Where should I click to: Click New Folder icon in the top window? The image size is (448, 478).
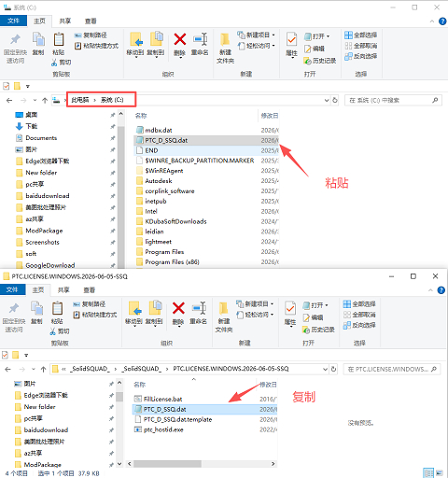pos(225,40)
